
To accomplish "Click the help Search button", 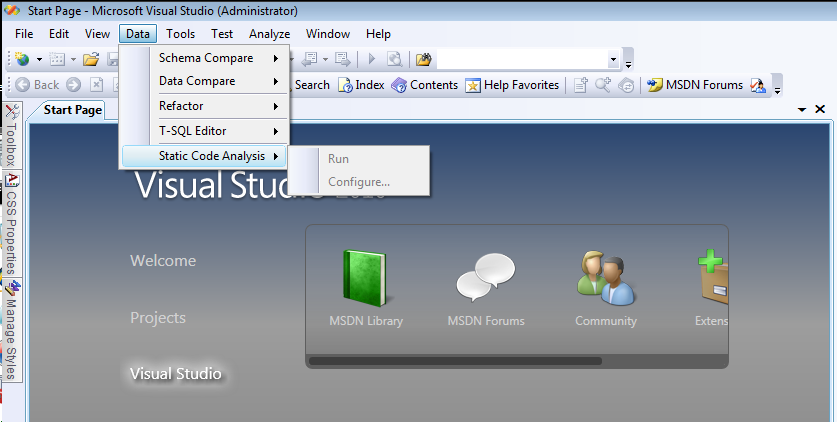I will pyautogui.click(x=312, y=85).
